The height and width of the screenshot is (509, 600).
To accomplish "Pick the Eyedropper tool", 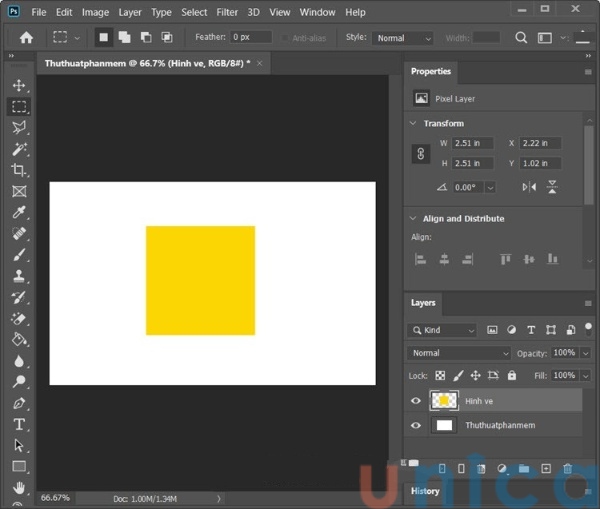I will (19, 213).
